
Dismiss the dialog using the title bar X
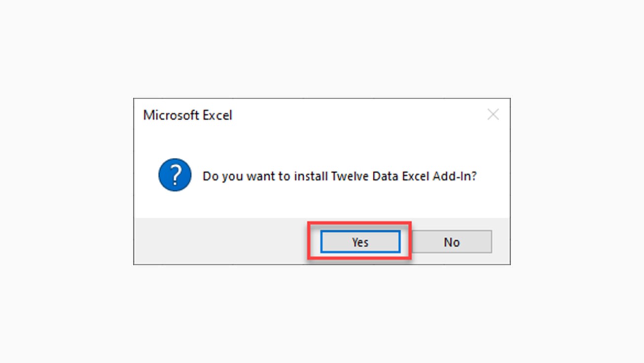pyautogui.click(x=493, y=115)
